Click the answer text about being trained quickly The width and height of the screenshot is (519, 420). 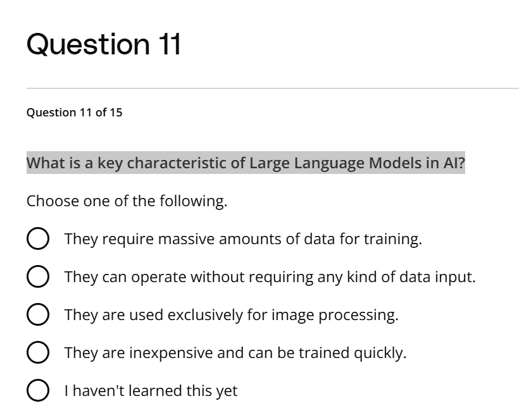(x=235, y=353)
